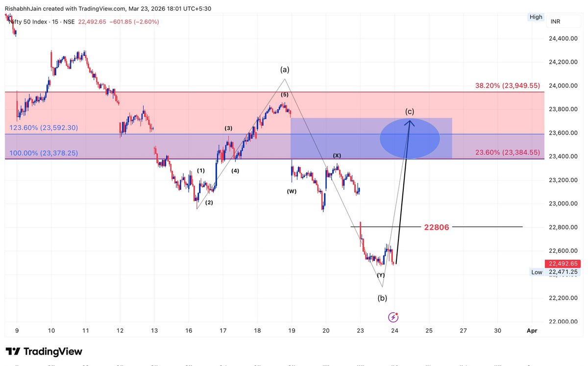Click the High label near the price scale
The height and width of the screenshot is (366, 588).
click(x=536, y=17)
